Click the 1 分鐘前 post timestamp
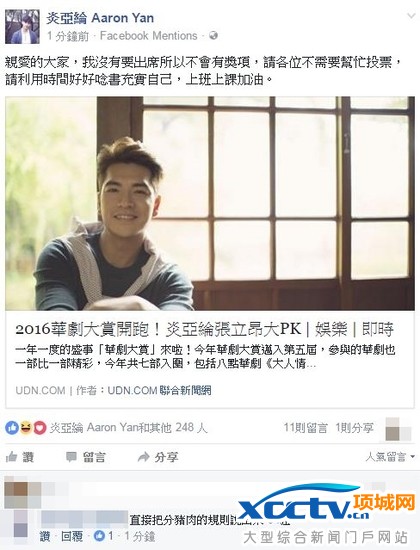420x550 pixels. click(68, 36)
